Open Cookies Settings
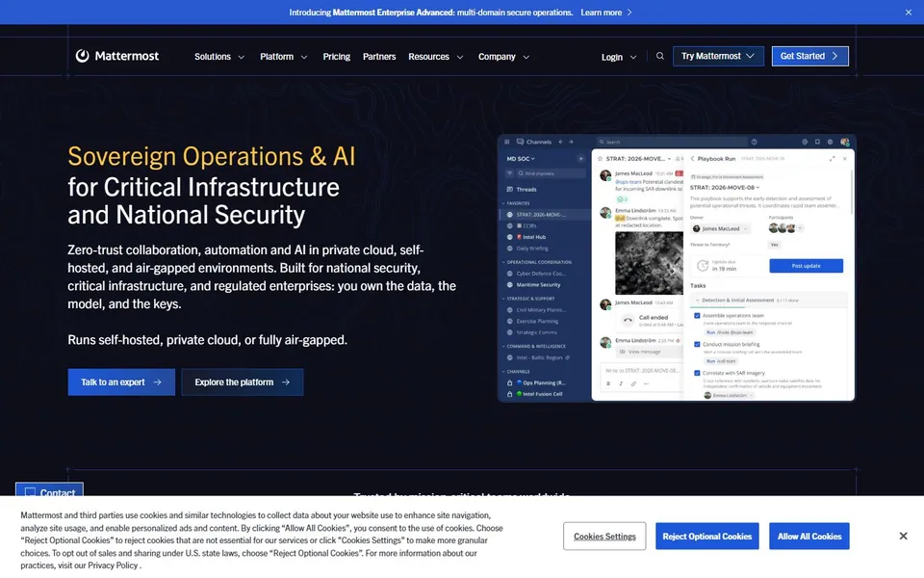924x578 pixels. point(604,537)
